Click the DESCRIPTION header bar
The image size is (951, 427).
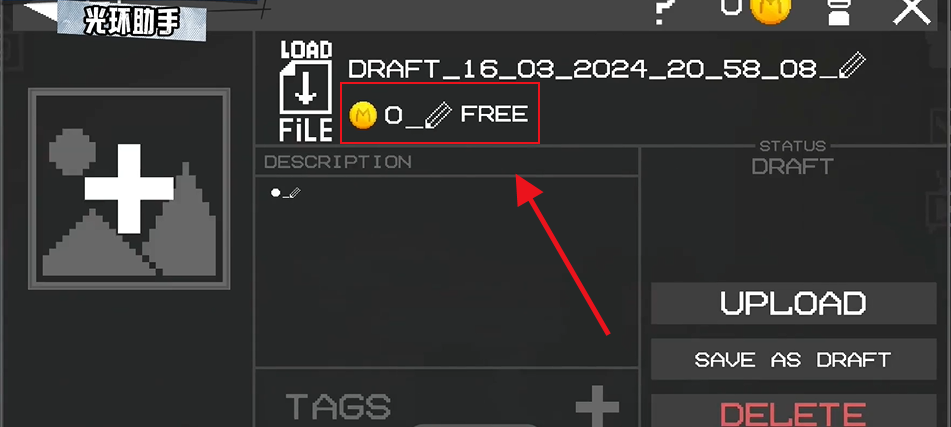[x=446, y=161]
